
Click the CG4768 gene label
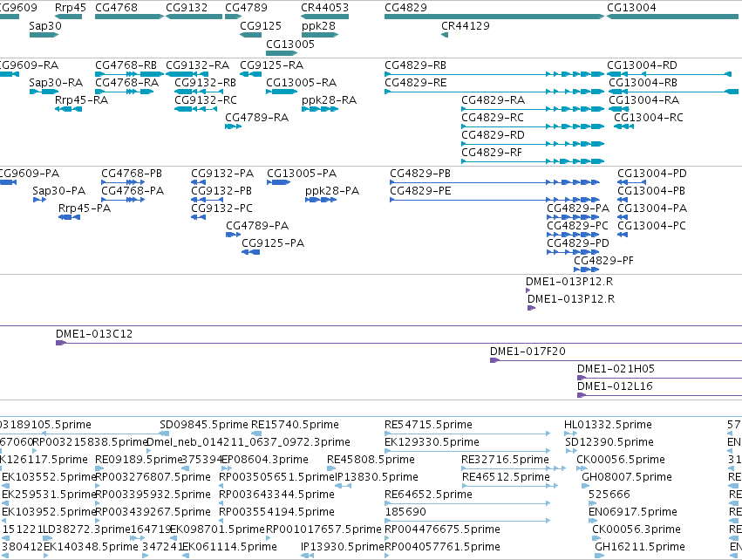[117, 8]
